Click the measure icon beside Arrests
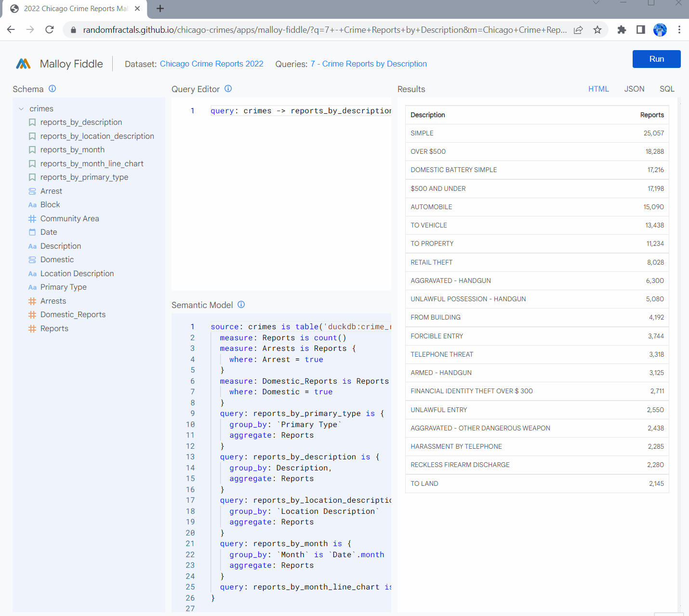The image size is (689, 616). (32, 301)
